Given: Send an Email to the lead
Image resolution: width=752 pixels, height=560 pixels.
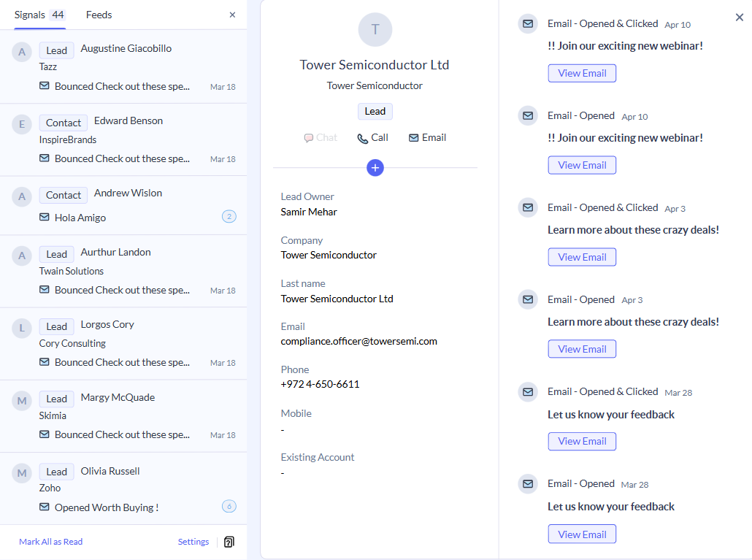Looking at the screenshot, I should tap(427, 138).
